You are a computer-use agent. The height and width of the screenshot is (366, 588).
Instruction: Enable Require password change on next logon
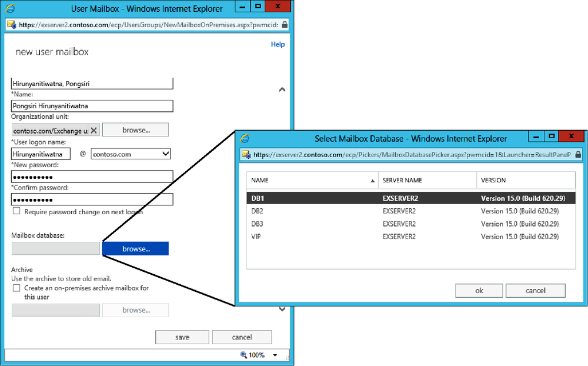[16, 211]
